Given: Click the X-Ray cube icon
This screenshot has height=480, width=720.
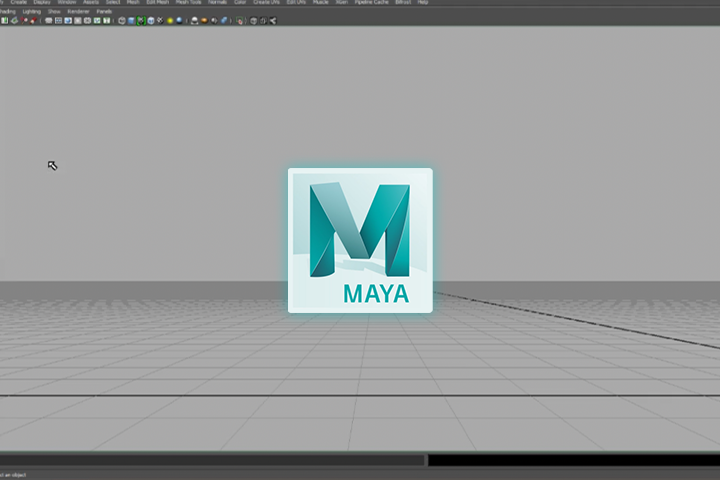Looking at the screenshot, I should [x=253, y=21].
